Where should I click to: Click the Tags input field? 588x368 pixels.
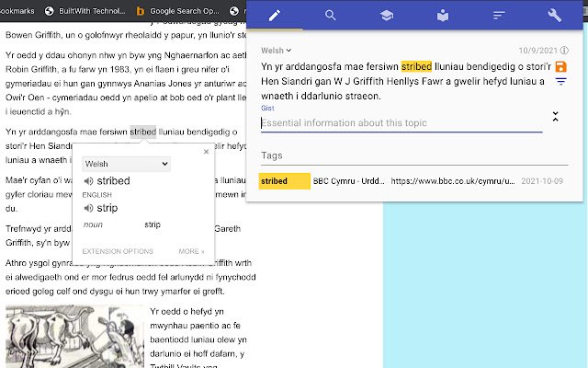414,155
